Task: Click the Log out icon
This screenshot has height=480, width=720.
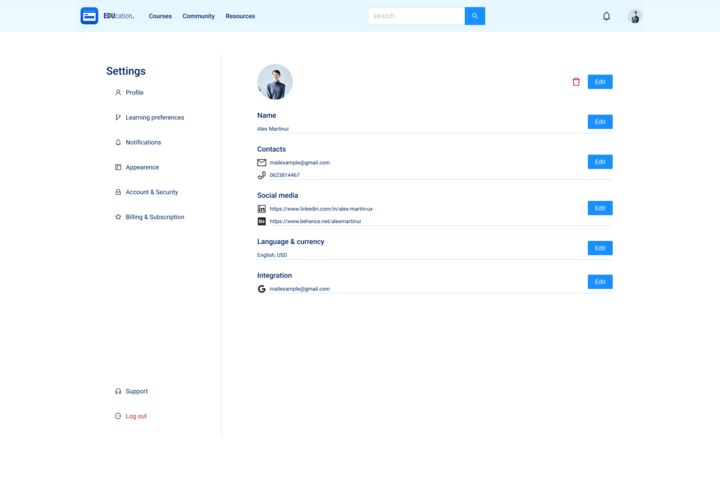Action: (x=118, y=416)
